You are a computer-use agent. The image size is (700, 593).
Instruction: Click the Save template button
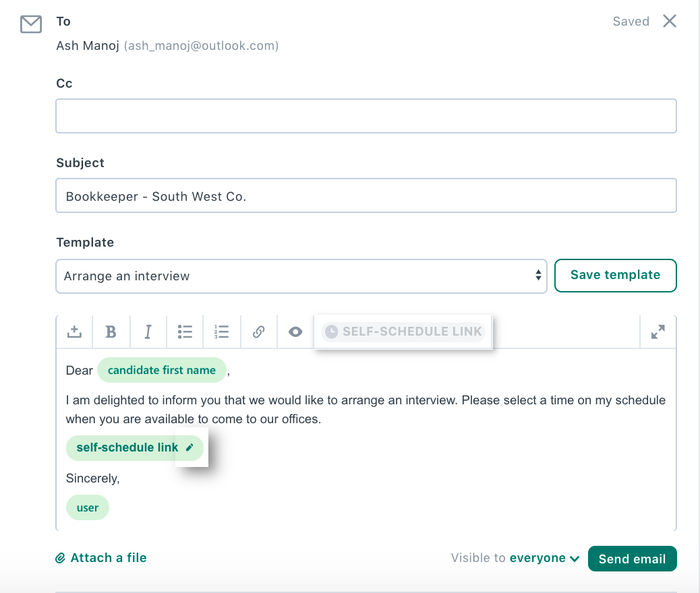click(x=615, y=275)
